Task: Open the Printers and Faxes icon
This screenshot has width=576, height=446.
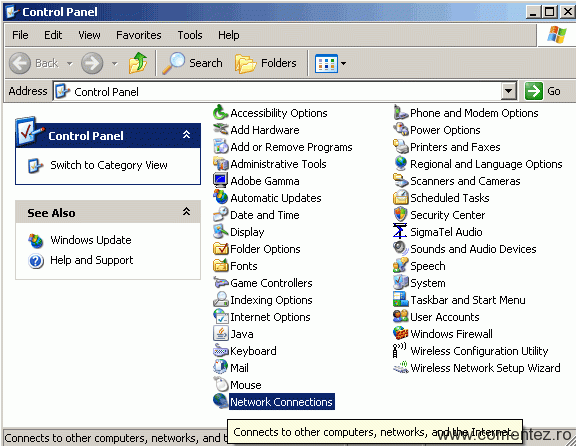Action: click(x=400, y=147)
